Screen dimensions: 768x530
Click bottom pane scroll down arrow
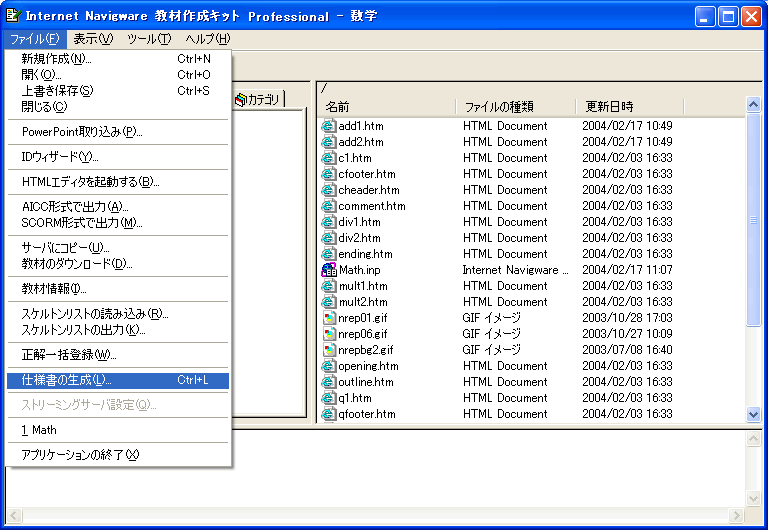753,499
